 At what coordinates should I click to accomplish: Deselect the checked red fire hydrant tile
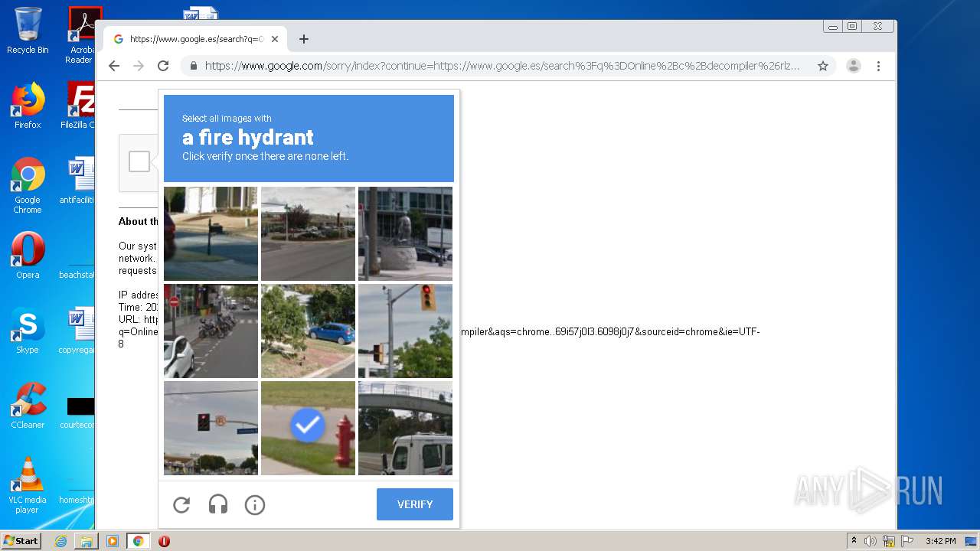pyautogui.click(x=308, y=428)
